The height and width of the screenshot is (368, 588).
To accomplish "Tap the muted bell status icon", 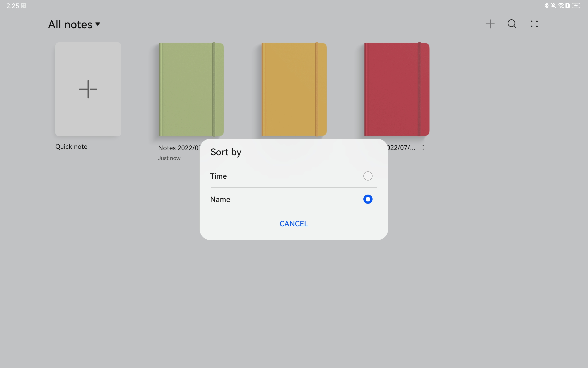I will [553, 5].
